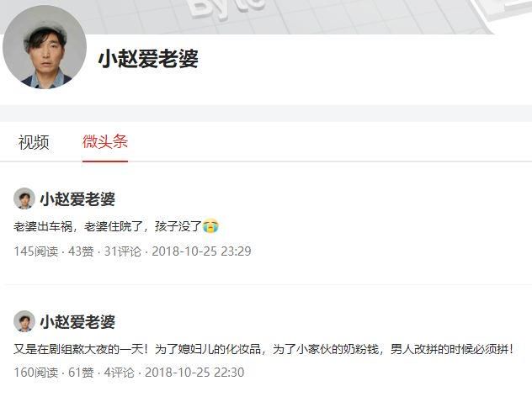This screenshot has width=532, height=402.
Task: Open the large profile avatar photo
Action: pyautogui.click(x=45, y=47)
